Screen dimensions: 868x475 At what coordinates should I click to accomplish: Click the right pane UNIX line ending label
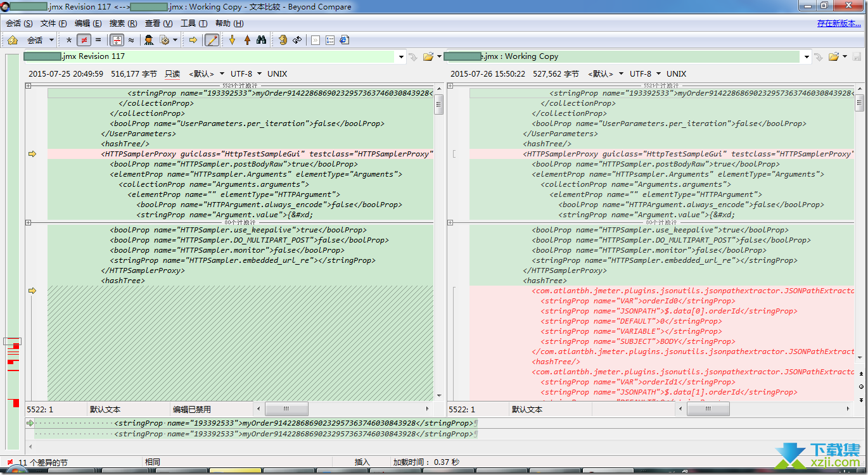(x=676, y=74)
